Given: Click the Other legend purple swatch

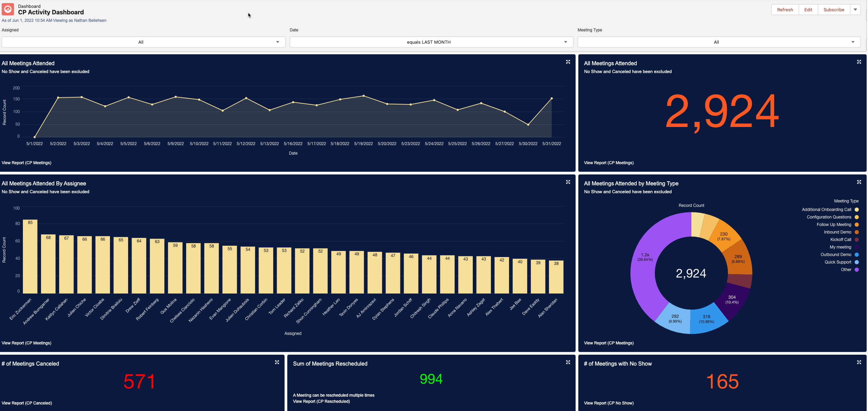Looking at the screenshot, I should coord(856,270).
